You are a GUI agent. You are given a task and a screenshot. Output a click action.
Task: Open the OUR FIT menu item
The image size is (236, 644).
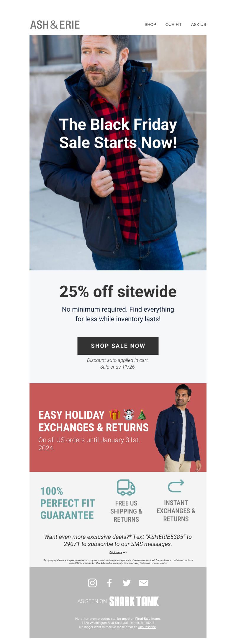click(173, 24)
